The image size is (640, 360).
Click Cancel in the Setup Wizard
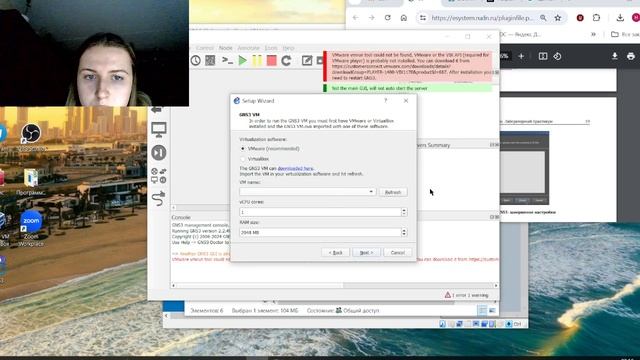(x=397, y=253)
